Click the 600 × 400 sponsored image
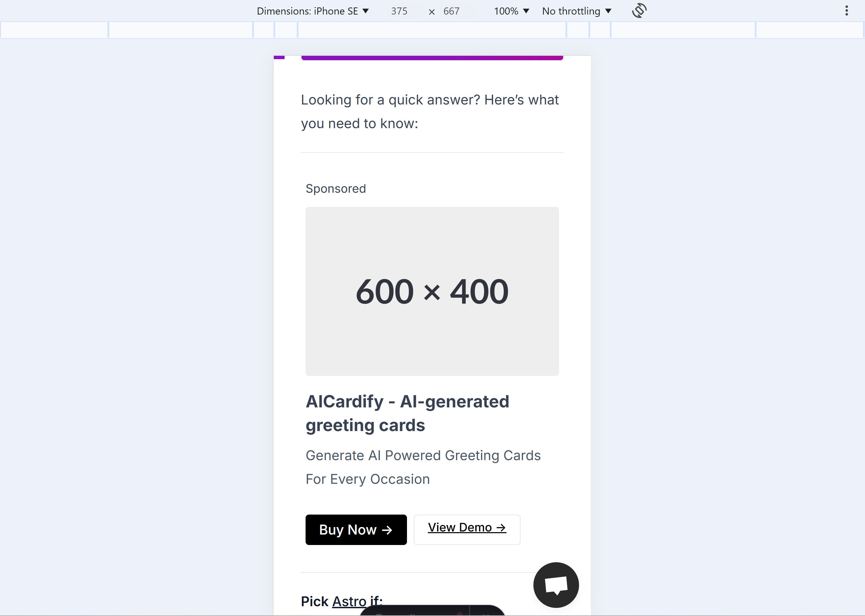The height and width of the screenshot is (616, 865). [x=432, y=291]
